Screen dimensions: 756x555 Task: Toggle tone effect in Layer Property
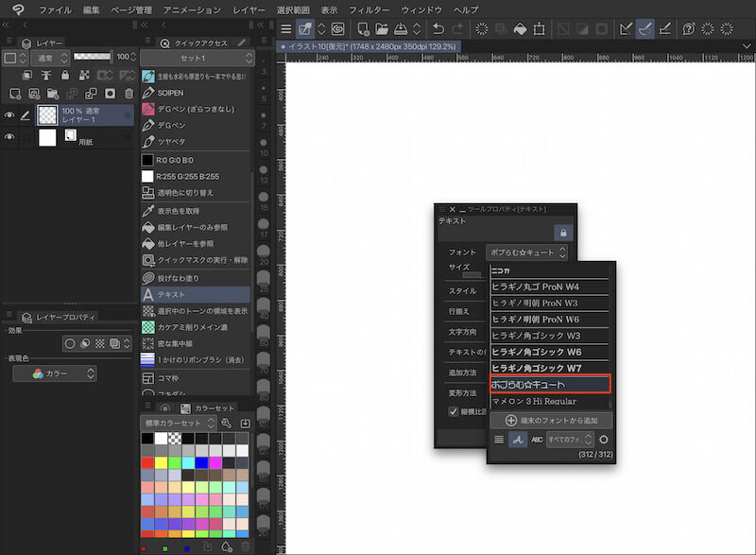[x=100, y=343]
